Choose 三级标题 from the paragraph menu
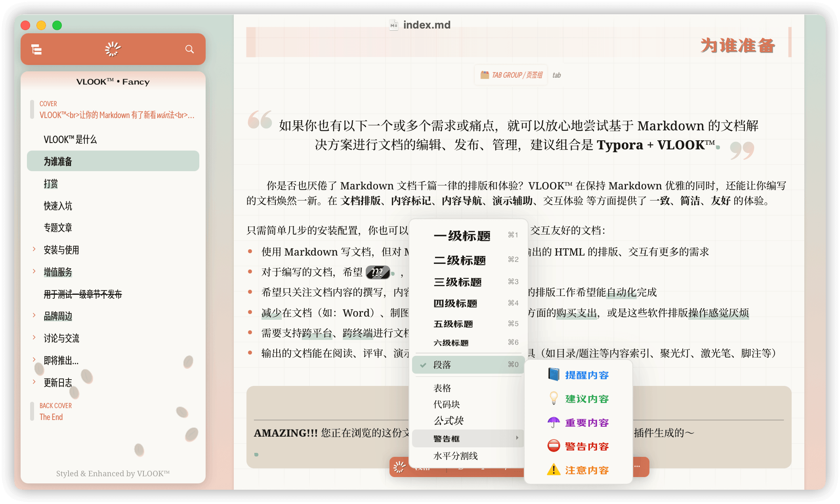The image size is (840, 504). [x=468, y=282]
